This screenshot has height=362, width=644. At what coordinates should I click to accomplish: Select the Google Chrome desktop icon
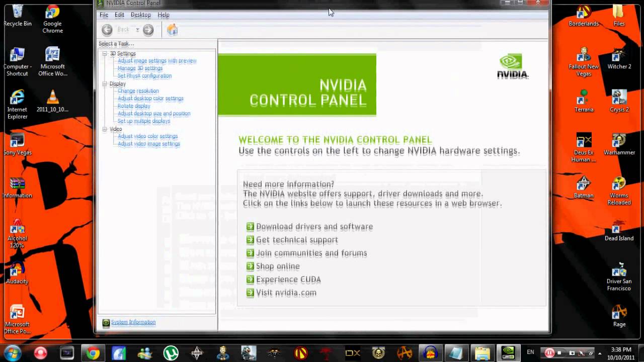coord(52,19)
